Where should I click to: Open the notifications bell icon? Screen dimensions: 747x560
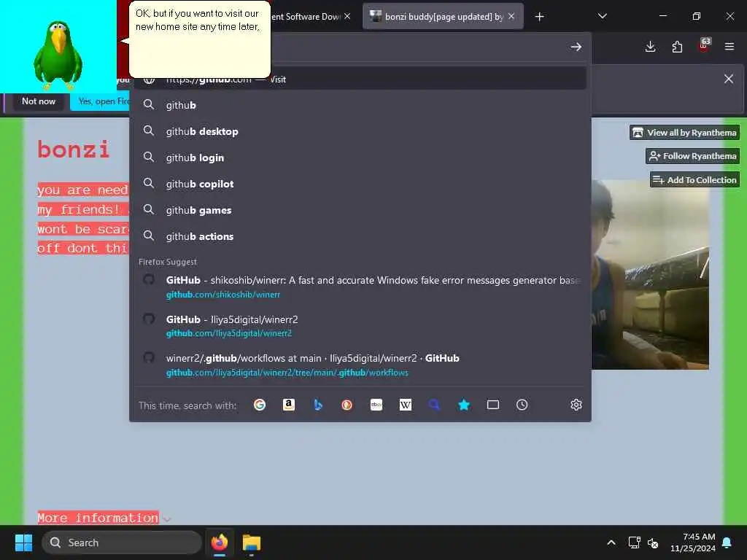[727, 542]
